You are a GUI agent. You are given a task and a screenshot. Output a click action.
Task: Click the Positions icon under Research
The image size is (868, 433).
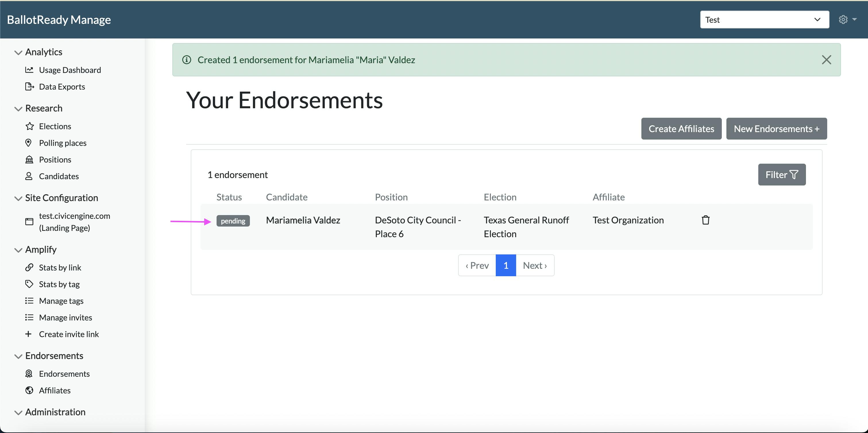[x=29, y=159]
